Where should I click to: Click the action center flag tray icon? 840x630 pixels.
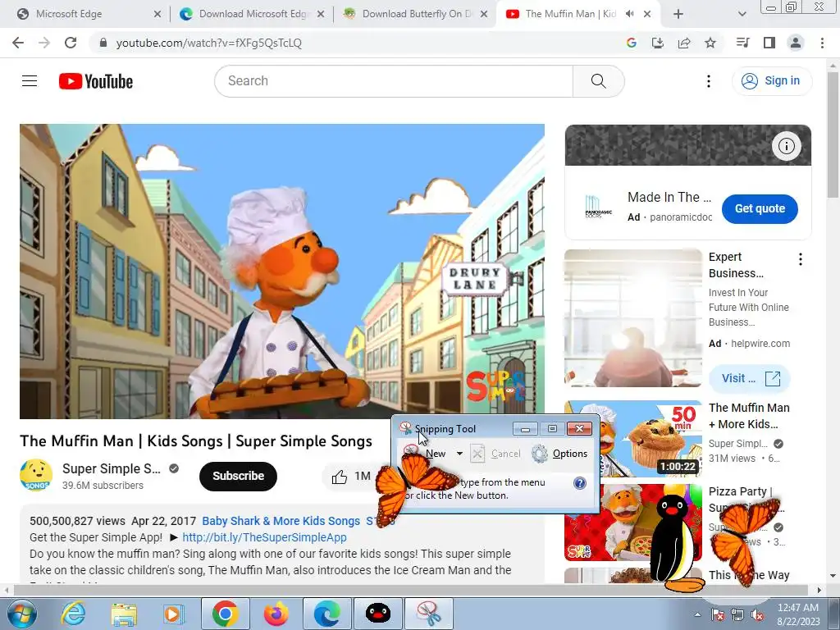click(718, 615)
